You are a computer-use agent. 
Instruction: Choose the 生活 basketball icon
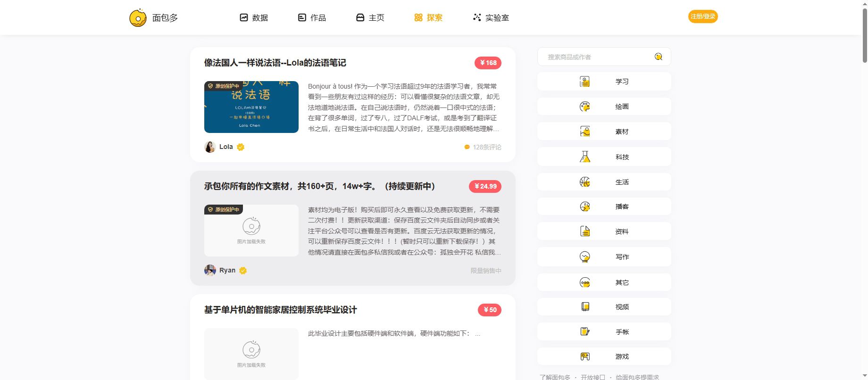pos(585,182)
